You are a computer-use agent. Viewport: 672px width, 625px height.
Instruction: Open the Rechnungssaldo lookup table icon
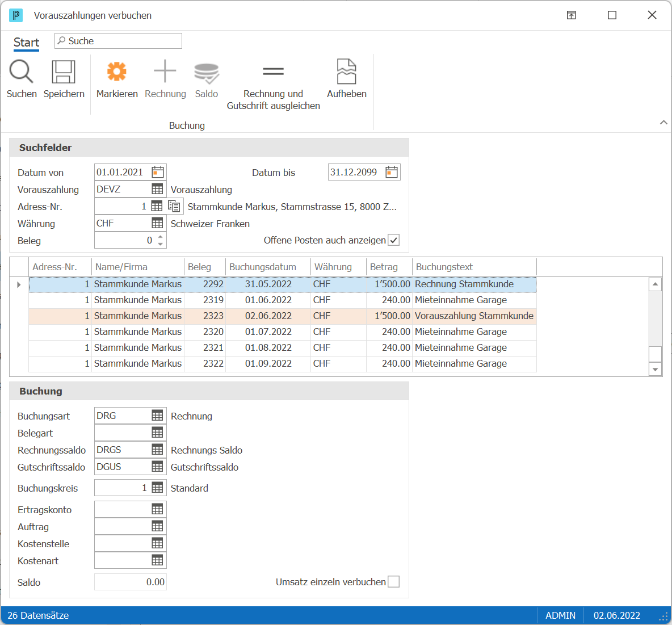point(157,450)
